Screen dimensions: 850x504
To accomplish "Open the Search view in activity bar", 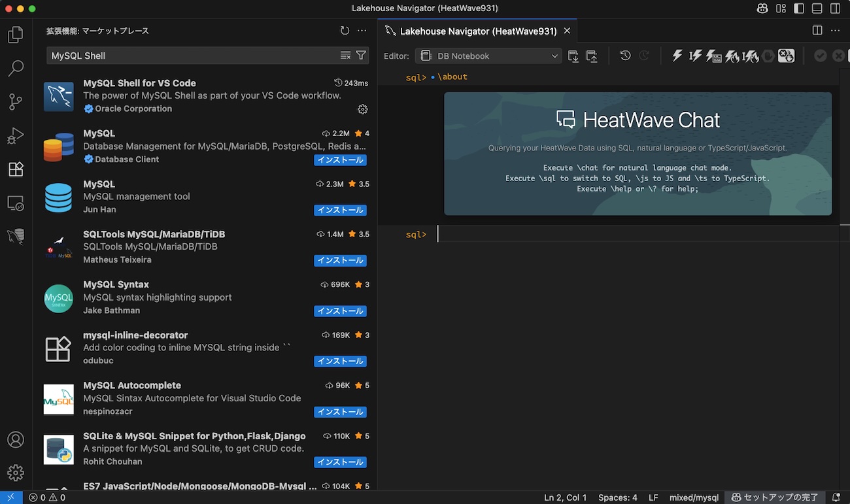I will click(x=16, y=68).
